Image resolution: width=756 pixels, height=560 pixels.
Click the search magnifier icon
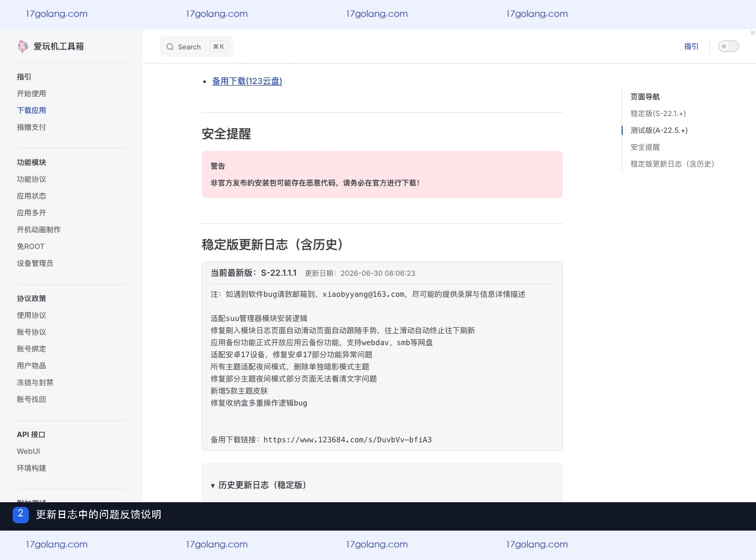coord(170,47)
